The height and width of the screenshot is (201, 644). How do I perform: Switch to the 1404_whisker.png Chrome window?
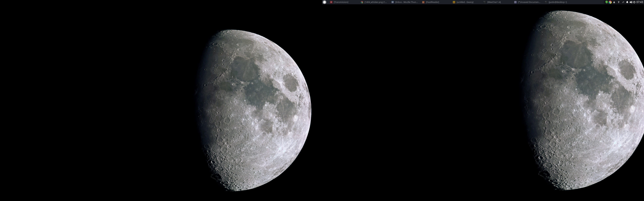coord(375,2)
